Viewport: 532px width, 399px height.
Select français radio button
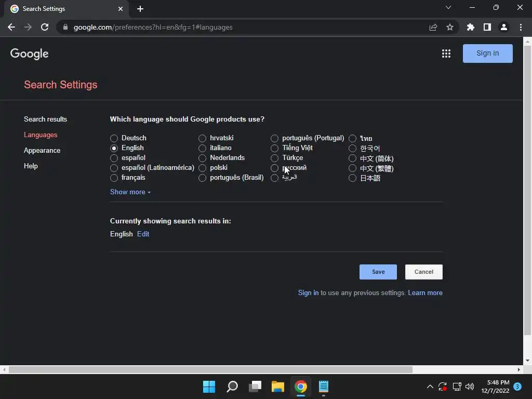coord(114,178)
